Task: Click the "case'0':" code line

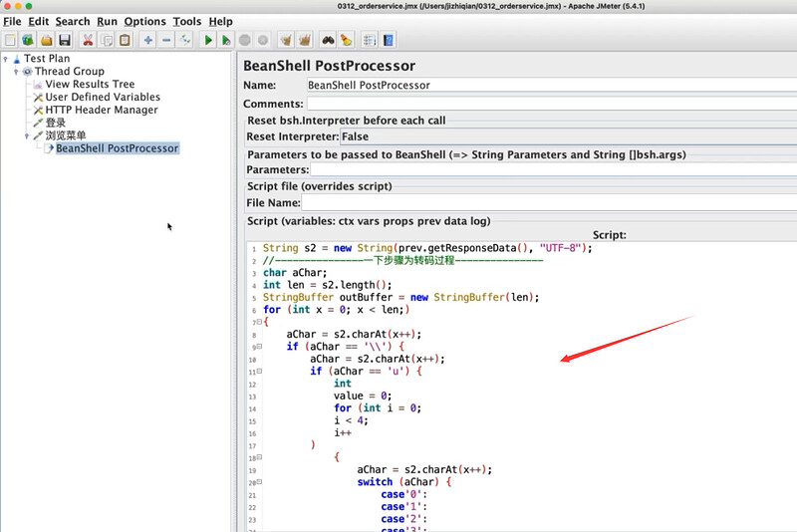Action: pyautogui.click(x=404, y=494)
